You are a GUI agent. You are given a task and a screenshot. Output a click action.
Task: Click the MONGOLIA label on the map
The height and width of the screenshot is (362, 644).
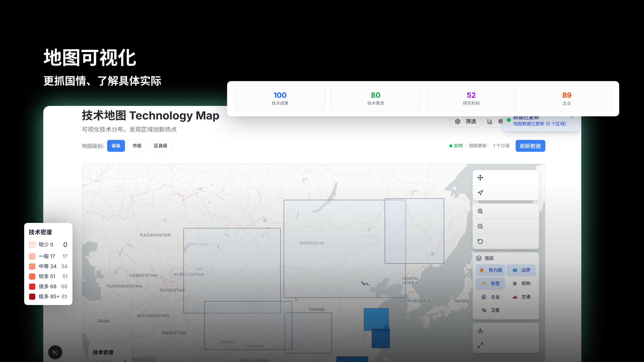312,243
